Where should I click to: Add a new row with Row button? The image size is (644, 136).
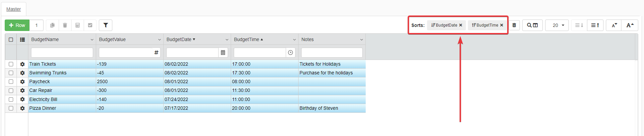point(17,25)
